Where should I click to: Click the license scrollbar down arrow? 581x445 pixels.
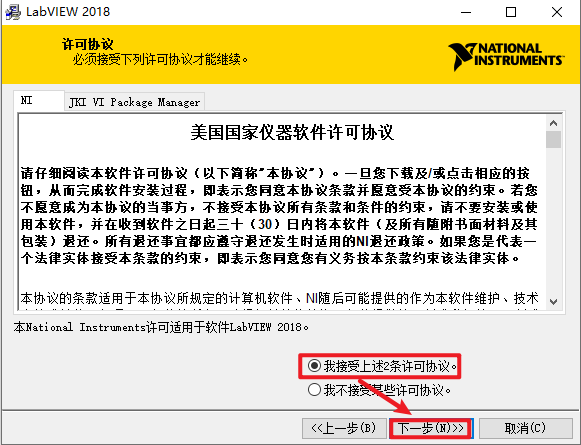coord(554,301)
